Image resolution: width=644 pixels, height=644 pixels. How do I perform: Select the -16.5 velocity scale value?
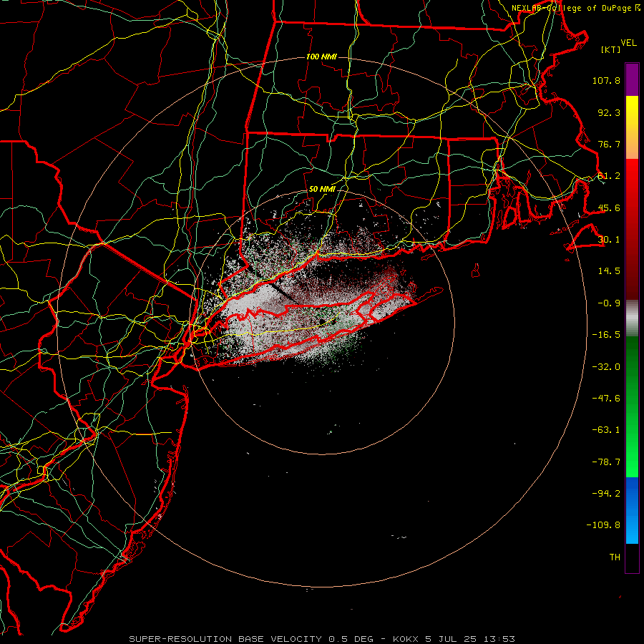point(606,335)
